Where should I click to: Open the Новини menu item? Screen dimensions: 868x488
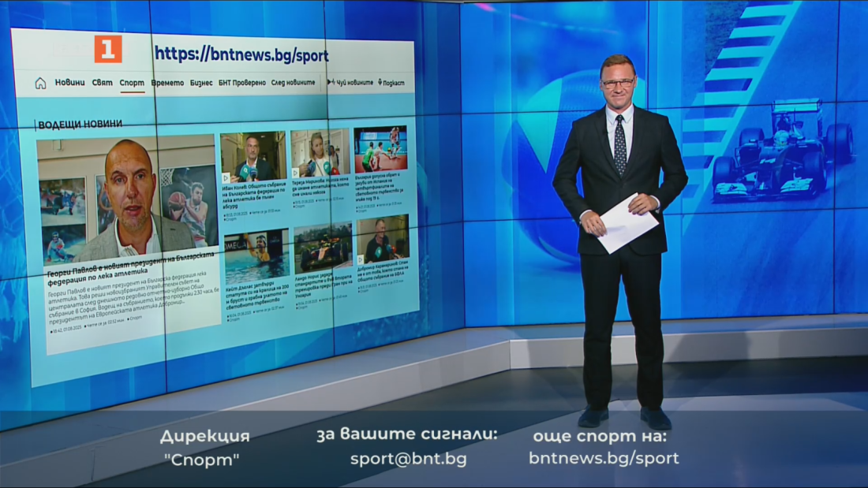coord(69,83)
